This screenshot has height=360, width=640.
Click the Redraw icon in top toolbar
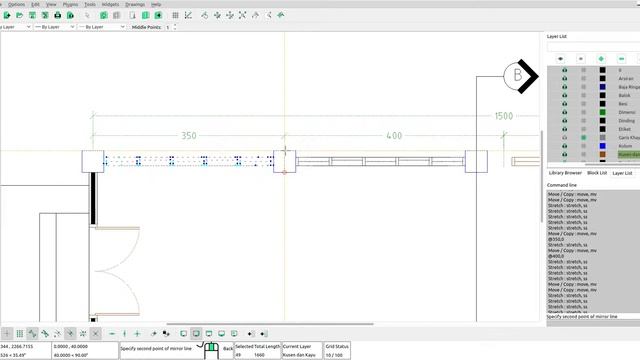(x=204, y=16)
